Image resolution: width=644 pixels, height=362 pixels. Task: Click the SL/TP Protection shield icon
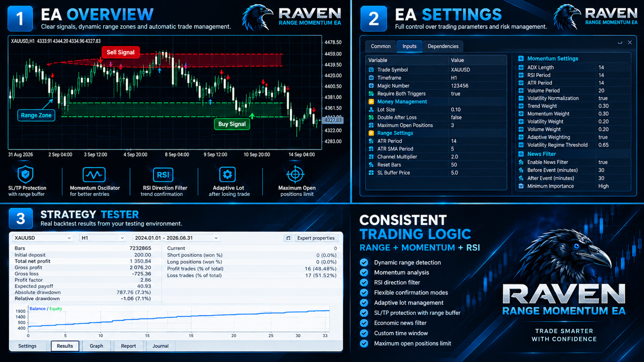point(25,174)
